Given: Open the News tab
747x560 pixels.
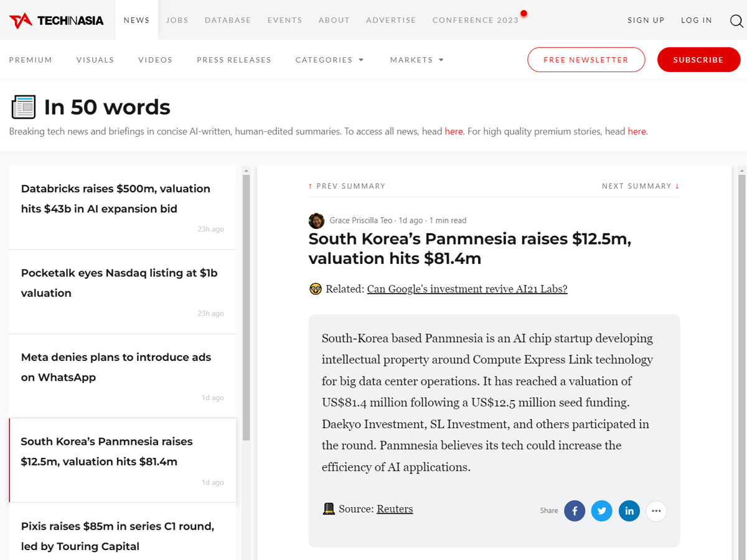Looking at the screenshot, I should click(136, 20).
